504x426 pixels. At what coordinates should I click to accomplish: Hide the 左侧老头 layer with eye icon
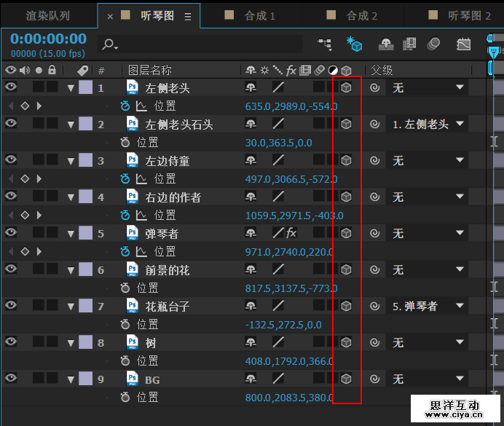11,87
